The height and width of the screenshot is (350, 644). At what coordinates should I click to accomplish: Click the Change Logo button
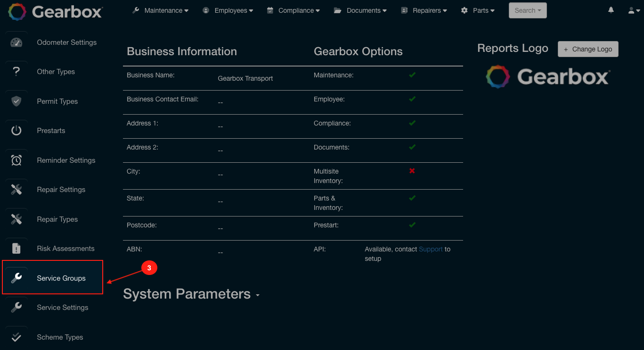point(588,49)
